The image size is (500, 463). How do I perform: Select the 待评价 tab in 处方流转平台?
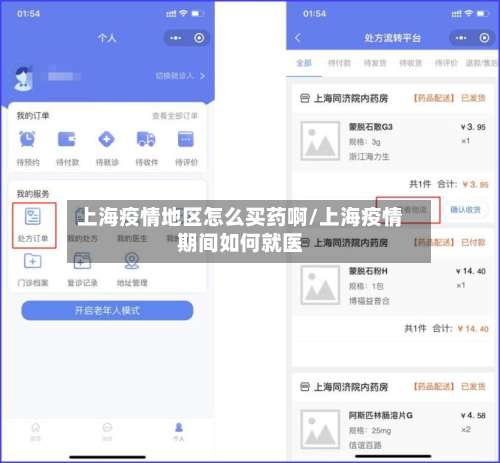[x=446, y=63]
